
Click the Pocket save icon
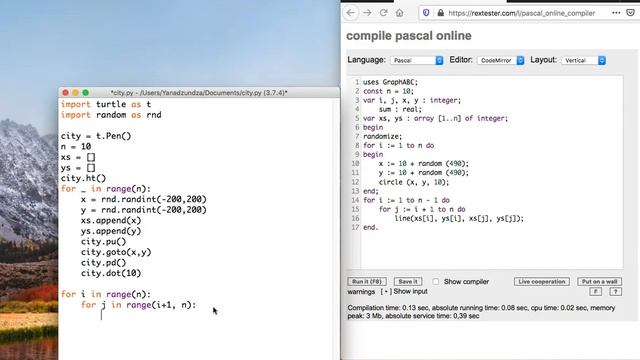click(631, 13)
